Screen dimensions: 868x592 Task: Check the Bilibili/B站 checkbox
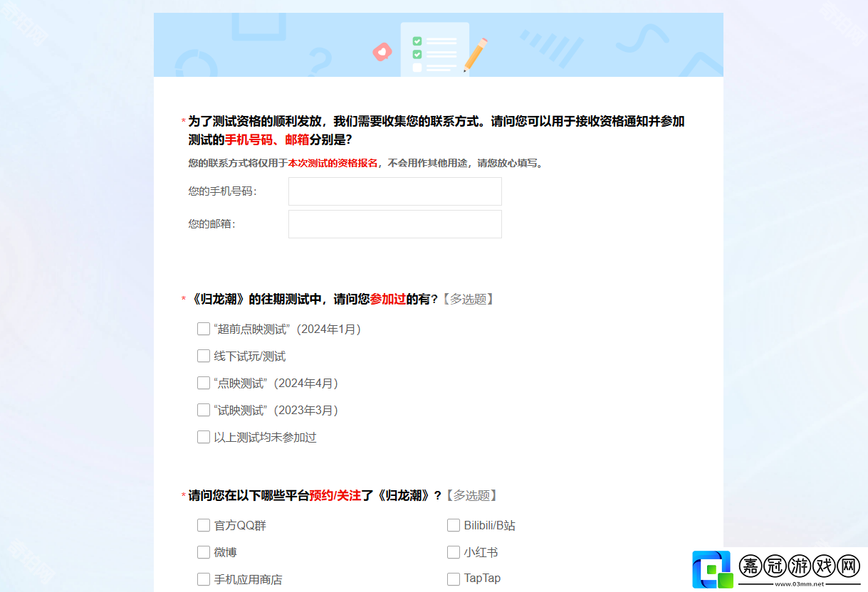point(454,525)
